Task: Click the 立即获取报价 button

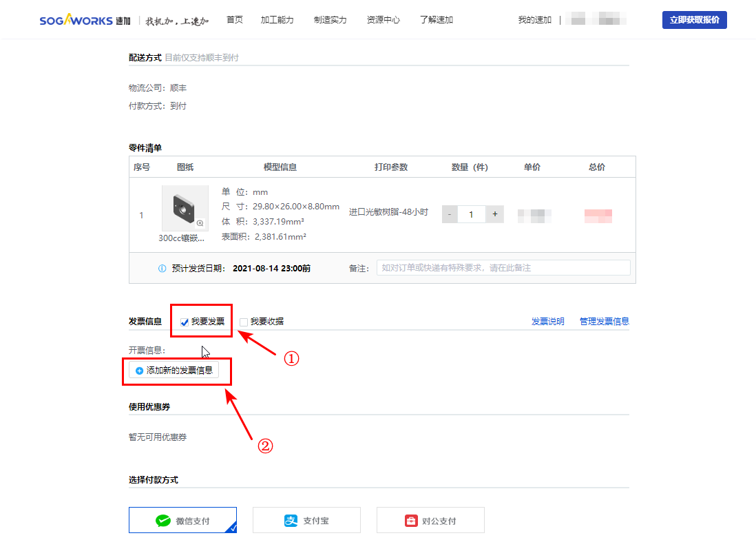Action: click(x=694, y=19)
